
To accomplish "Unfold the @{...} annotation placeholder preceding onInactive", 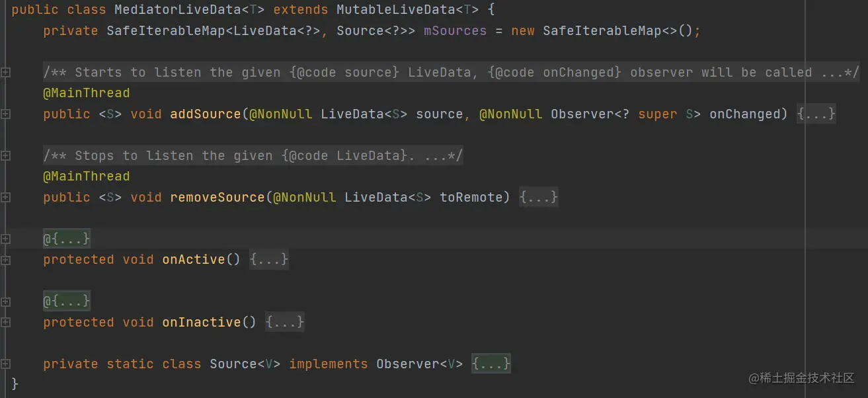I will coord(67,301).
